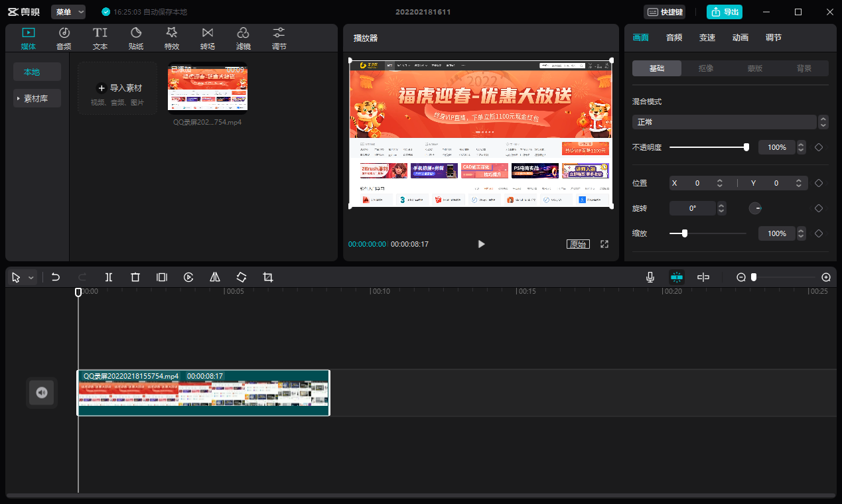This screenshot has width=842, height=504.
Task: Click the timeline zoom slider handle
Action: 754,277
